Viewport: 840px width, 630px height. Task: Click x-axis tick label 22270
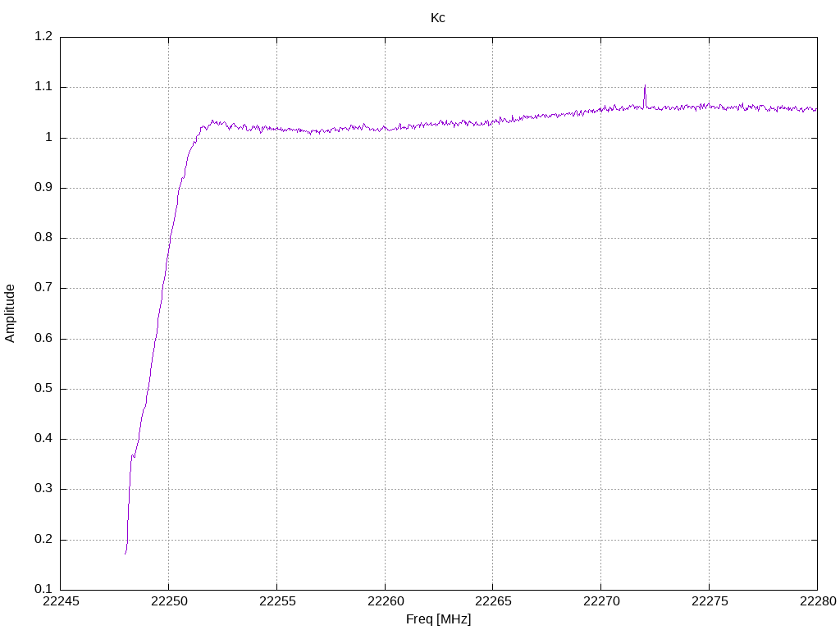pos(601,601)
